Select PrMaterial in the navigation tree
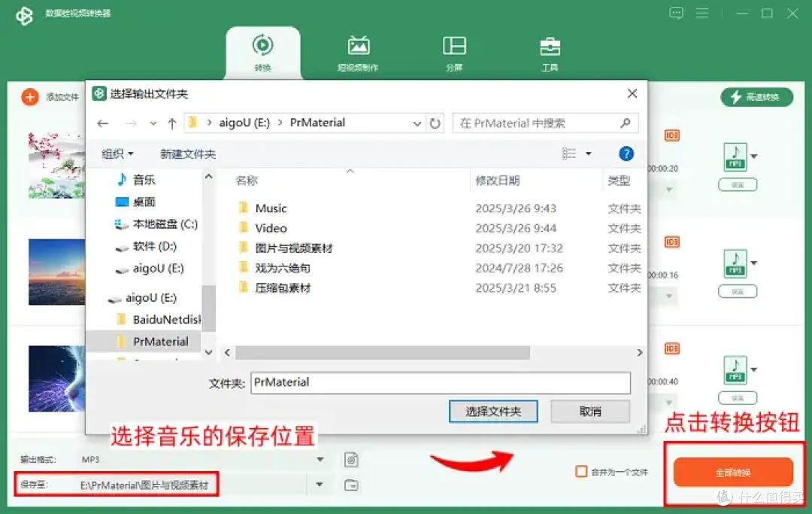812x514 pixels. (161, 342)
